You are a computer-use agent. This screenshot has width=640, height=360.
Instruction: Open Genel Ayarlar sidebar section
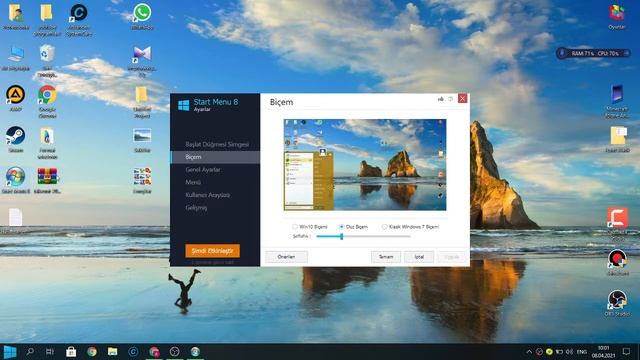[x=203, y=170]
